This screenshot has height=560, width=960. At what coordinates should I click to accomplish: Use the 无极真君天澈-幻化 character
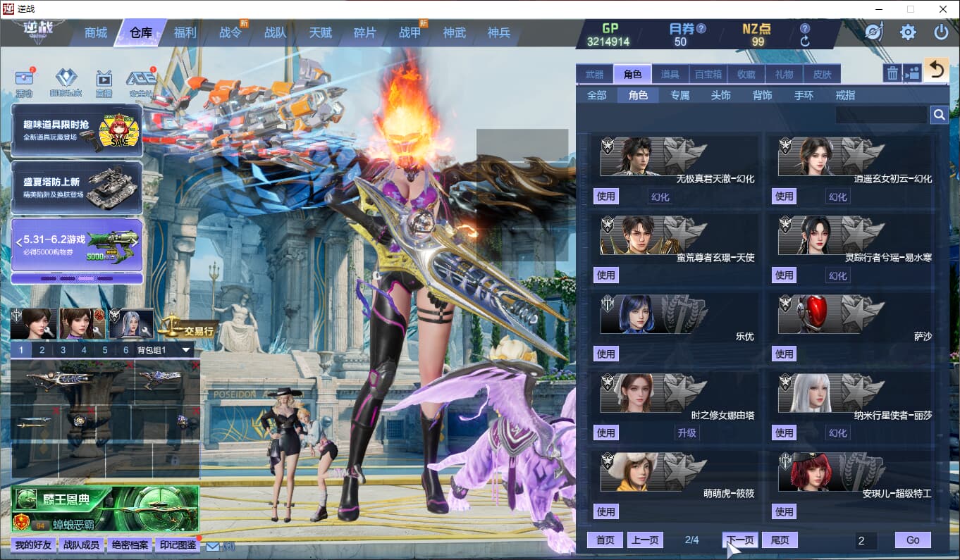tap(606, 197)
